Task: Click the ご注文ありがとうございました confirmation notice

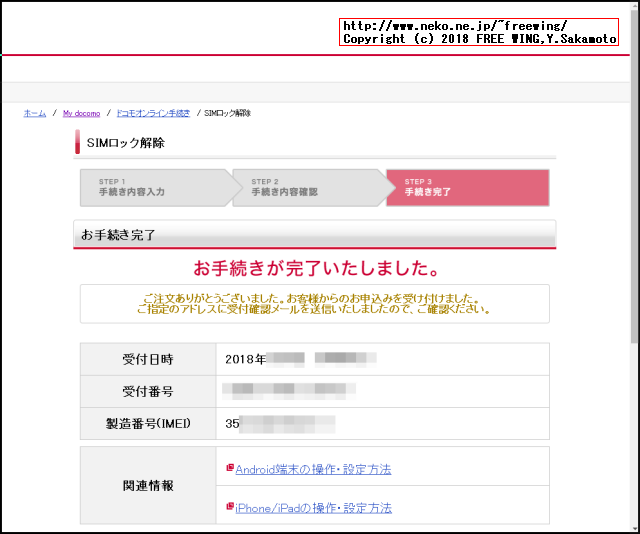Action: [315, 304]
